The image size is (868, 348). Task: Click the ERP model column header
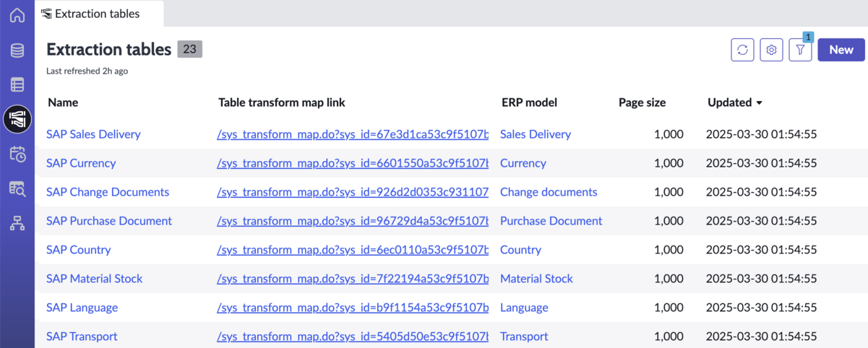click(x=529, y=103)
